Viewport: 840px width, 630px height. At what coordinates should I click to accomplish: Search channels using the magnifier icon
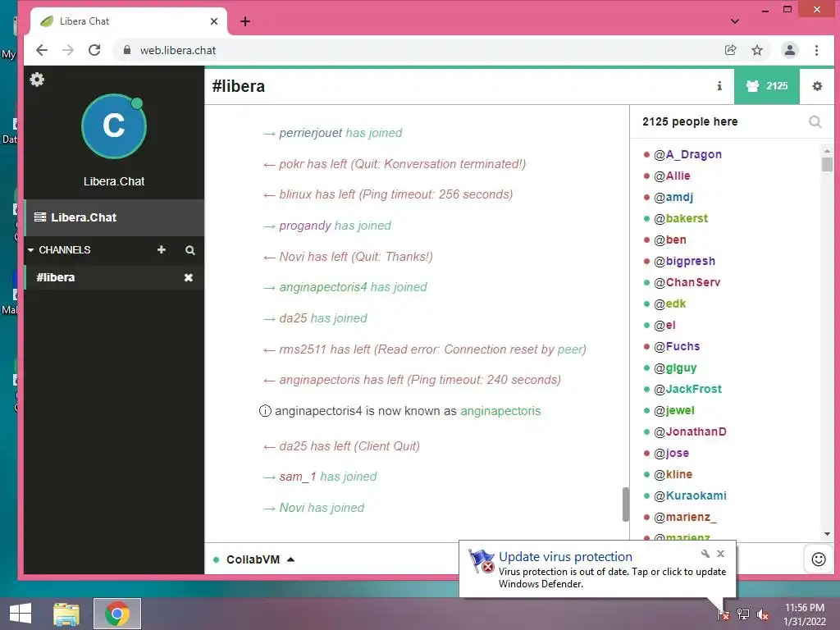point(190,250)
